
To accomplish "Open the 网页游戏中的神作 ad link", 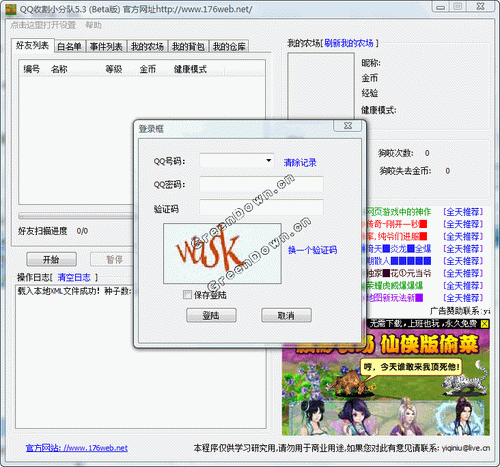I will (398, 212).
